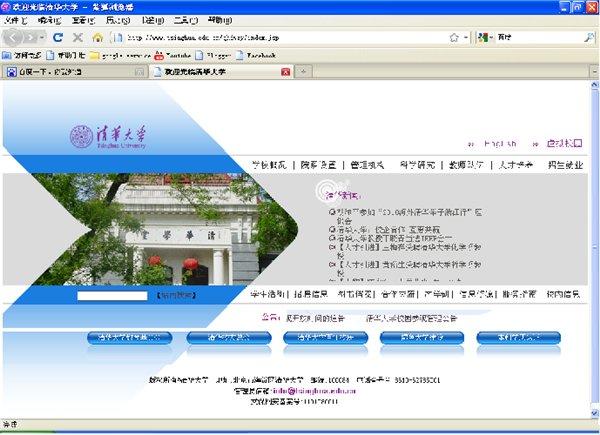Open the 历史 menu
The width and height of the screenshot is (600, 435).
tap(118, 20)
